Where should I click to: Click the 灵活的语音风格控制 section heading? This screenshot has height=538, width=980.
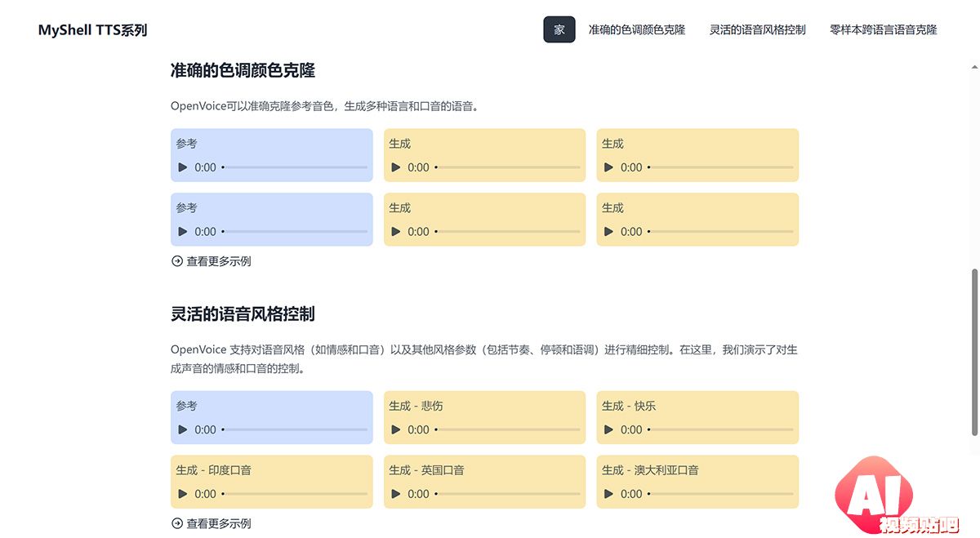[243, 313]
